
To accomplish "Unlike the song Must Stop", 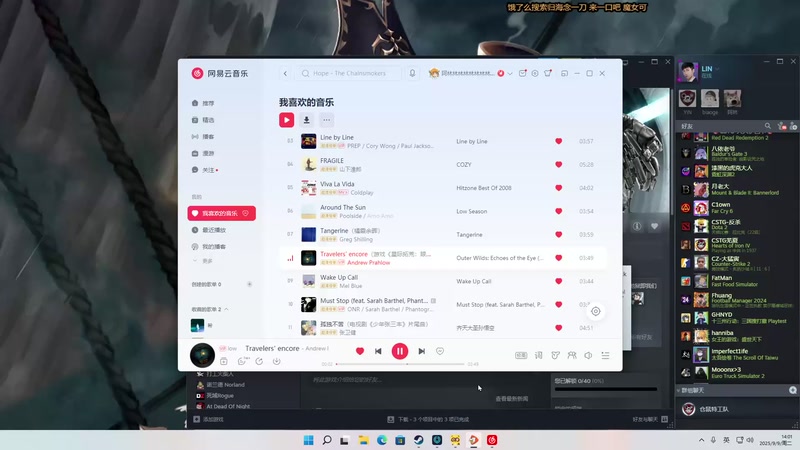I will (559, 305).
